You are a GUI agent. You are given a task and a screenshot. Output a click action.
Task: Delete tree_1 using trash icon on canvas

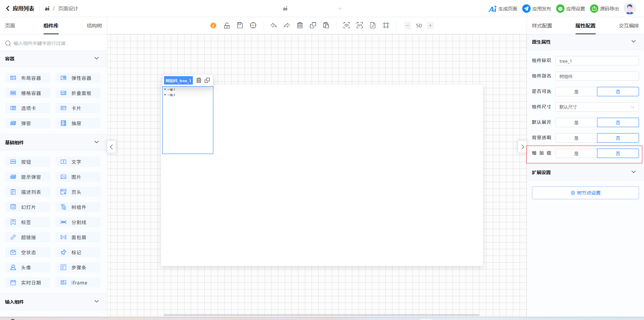(199, 81)
